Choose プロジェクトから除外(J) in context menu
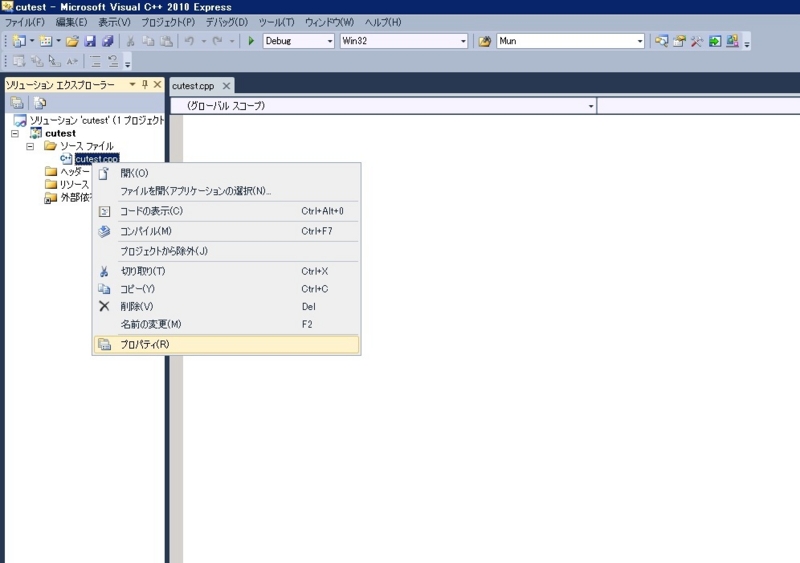The image size is (800, 563). coord(227,251)
